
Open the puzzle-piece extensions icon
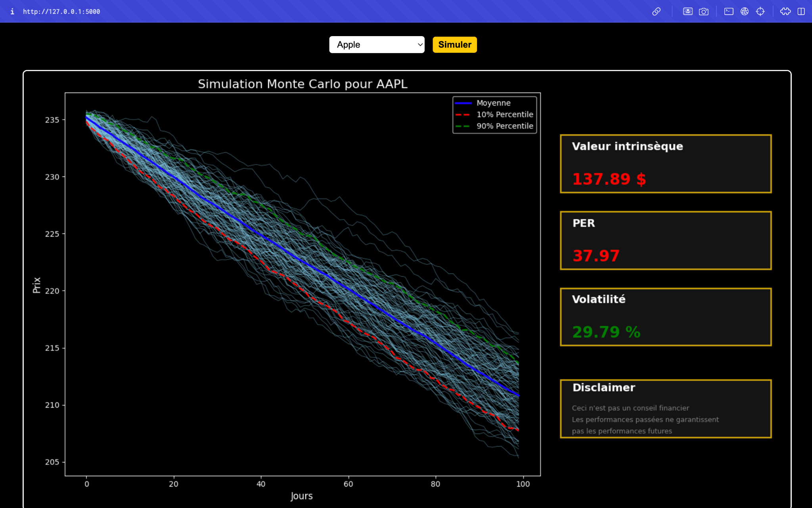tap(785, 12)
